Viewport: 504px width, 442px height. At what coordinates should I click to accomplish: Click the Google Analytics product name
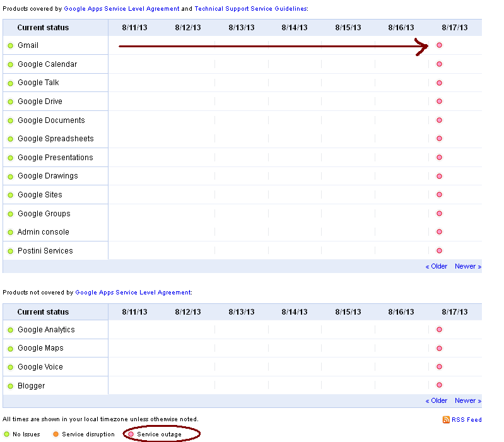(46, 330)
